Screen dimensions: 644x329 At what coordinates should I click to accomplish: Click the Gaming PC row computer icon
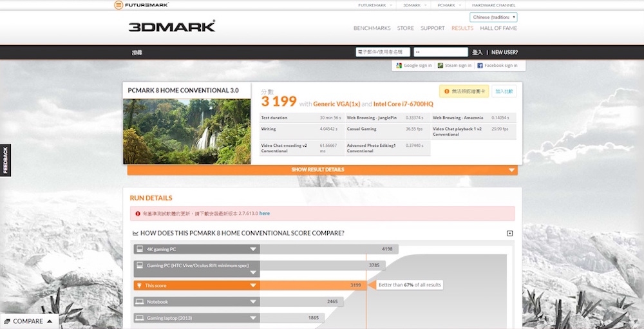[140, 265]
